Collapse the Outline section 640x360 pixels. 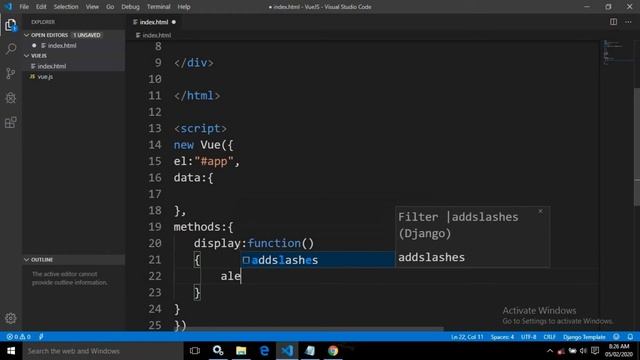[x=73, y=260]
